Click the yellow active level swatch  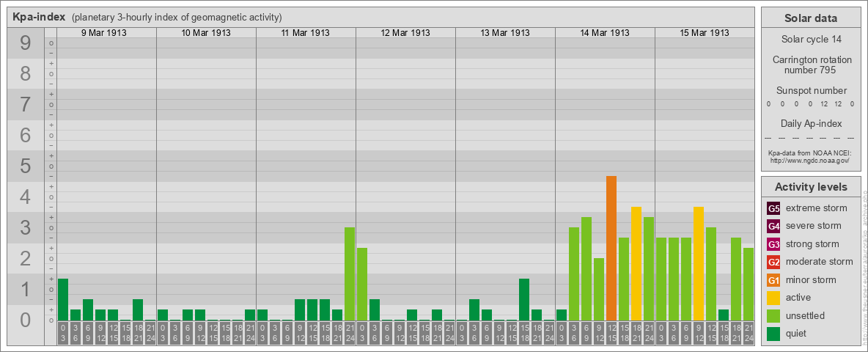(773, 298)
